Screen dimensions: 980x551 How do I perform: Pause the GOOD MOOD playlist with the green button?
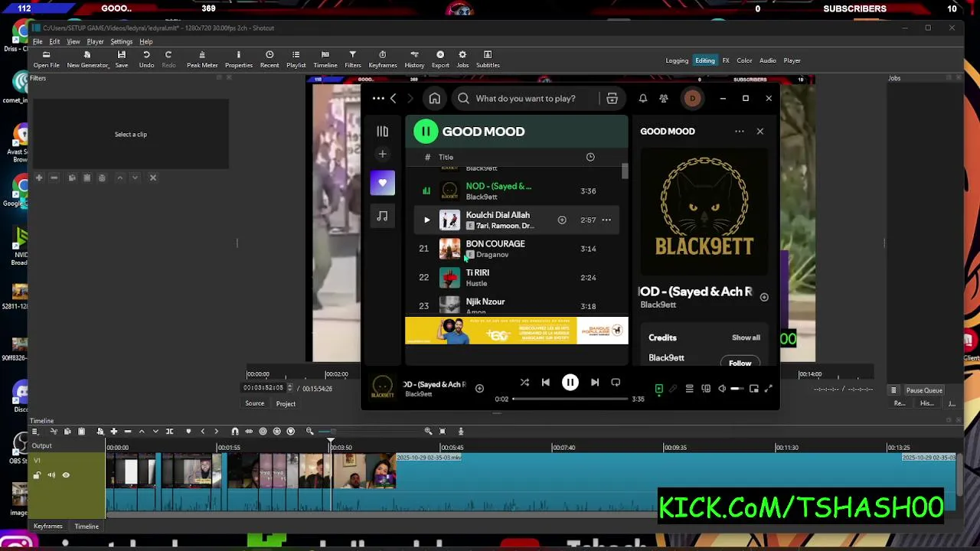426,131
